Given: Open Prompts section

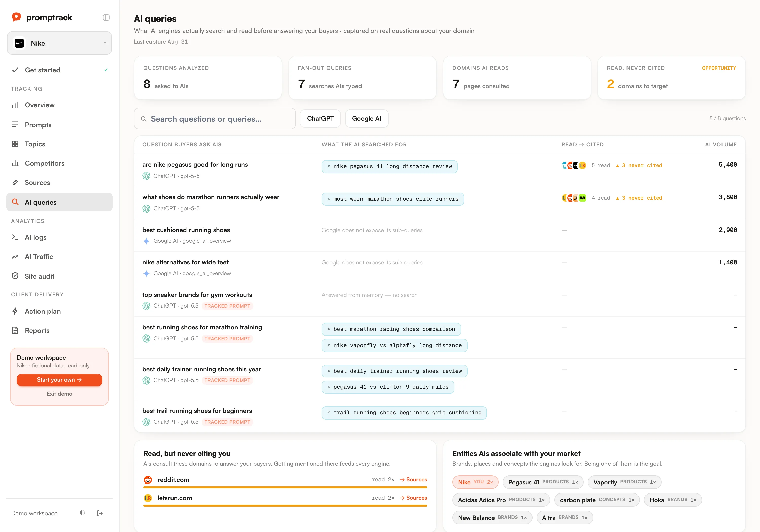Looking at the screenshot, I should pos(60,124).
